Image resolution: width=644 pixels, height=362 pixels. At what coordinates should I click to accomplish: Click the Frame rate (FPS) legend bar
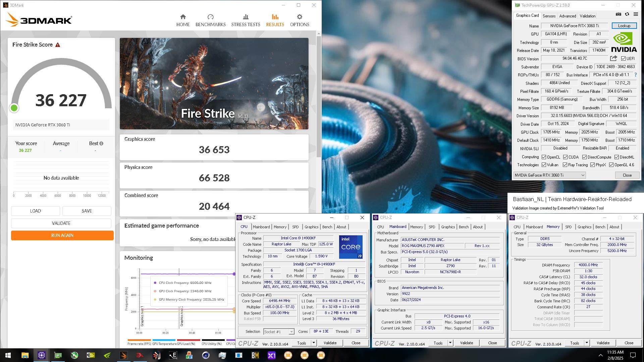point(139,340)
